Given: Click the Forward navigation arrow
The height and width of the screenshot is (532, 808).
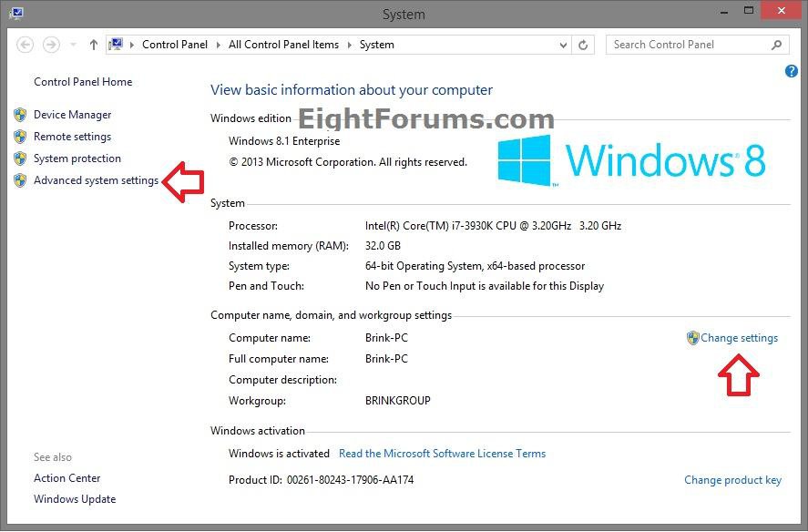Looking at the screenshot, I should click(x=51, y=45).
